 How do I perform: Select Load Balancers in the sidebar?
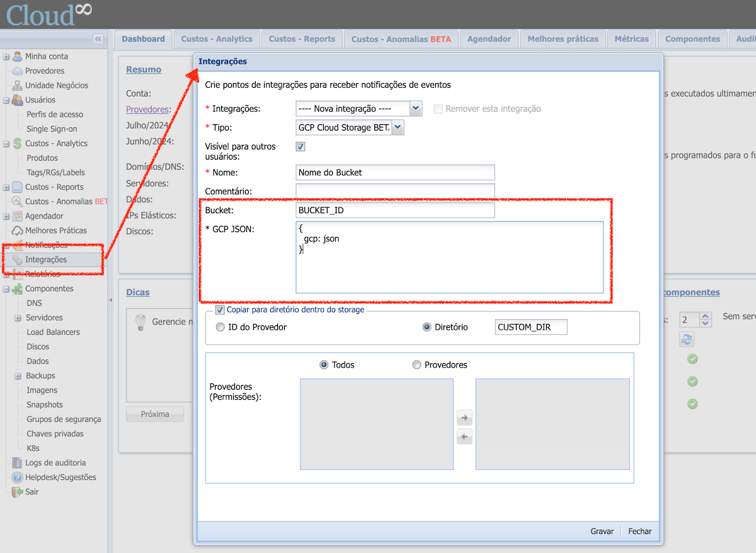click(x=54, y=332)
